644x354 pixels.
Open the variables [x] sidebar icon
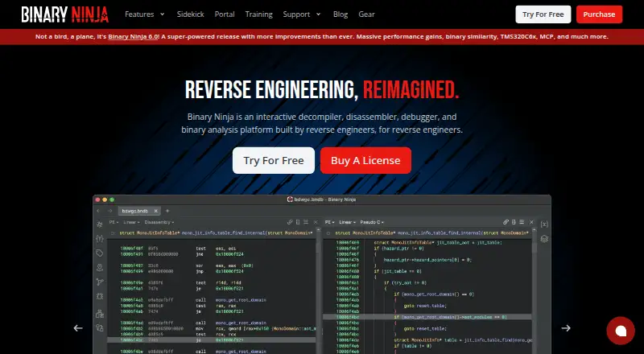(544, 224)
